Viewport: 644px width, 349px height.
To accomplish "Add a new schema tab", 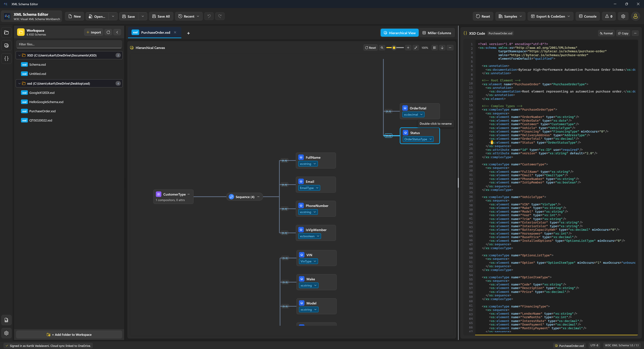I will (x=189, y=33).
